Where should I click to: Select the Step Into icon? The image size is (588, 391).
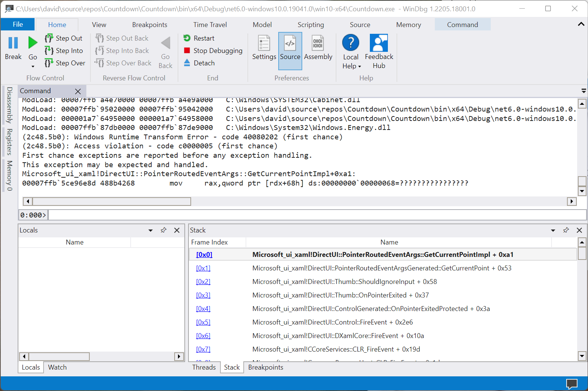click(49, 50)
